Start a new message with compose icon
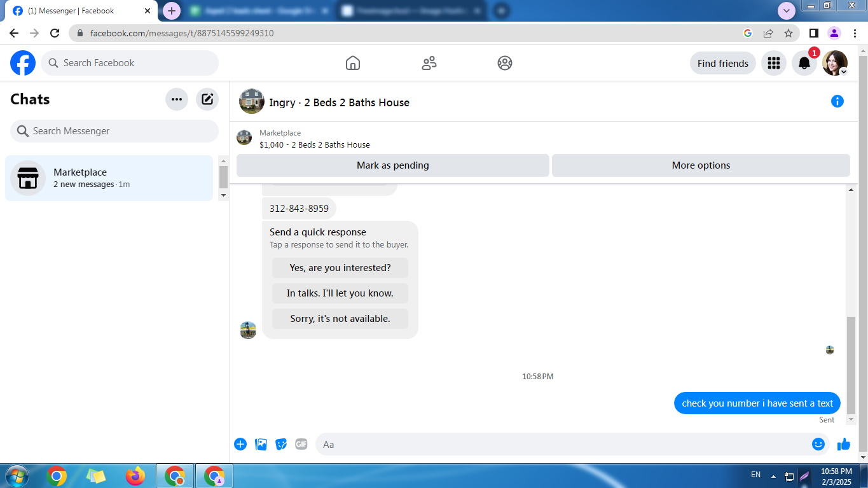868x488 pixels. (x=207, y=99)
